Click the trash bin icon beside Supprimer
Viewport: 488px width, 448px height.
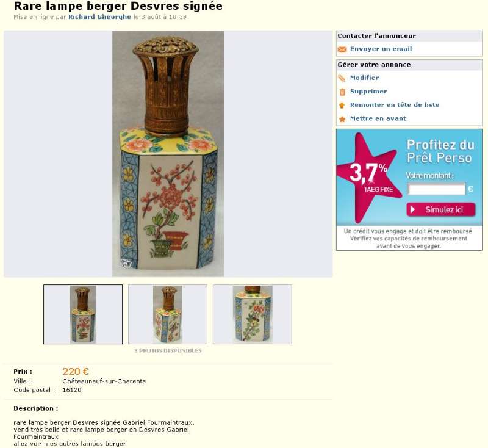[x=342, y=92]
